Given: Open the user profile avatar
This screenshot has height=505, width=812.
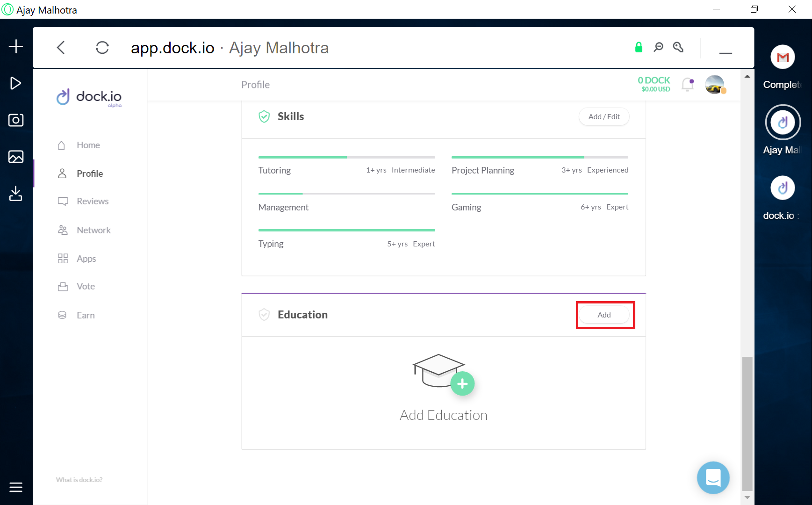Looking at the screenshot, I should (715, 85).
